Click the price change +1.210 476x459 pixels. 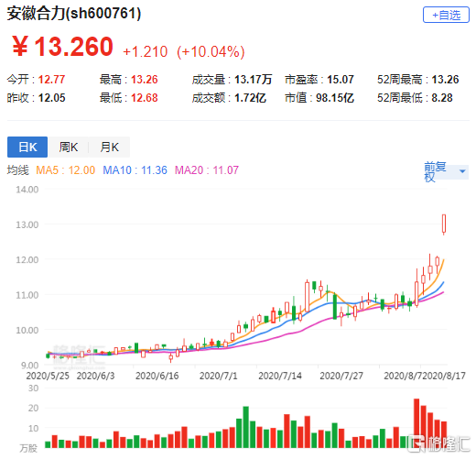point(145,52)
